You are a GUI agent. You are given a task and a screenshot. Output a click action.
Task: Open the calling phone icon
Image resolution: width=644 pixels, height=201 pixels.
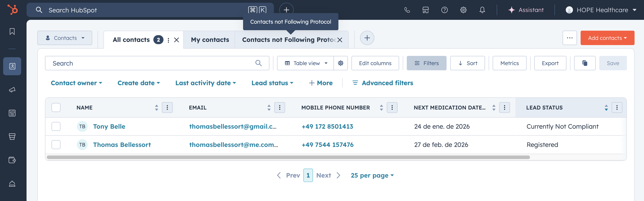[x=407, y=10]
